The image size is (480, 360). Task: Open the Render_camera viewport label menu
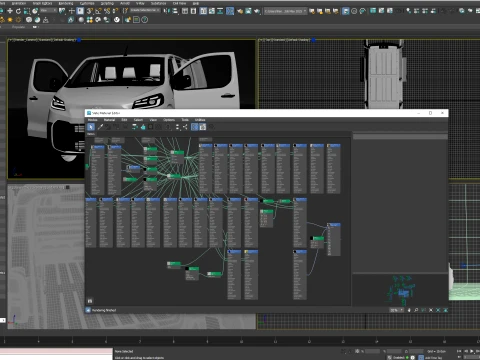[x=24, y=40]
